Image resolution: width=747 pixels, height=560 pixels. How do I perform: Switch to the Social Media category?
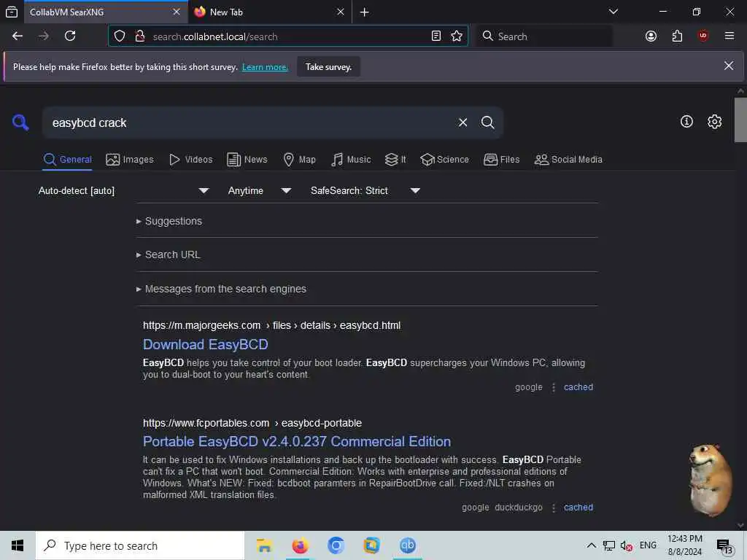click(568, 160)
